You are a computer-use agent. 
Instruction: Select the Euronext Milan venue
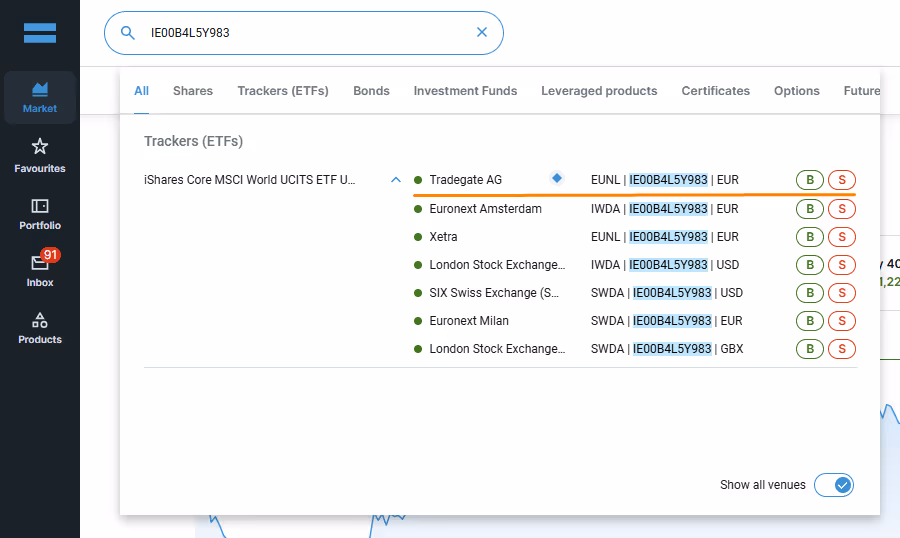click(x=469, y=320)
